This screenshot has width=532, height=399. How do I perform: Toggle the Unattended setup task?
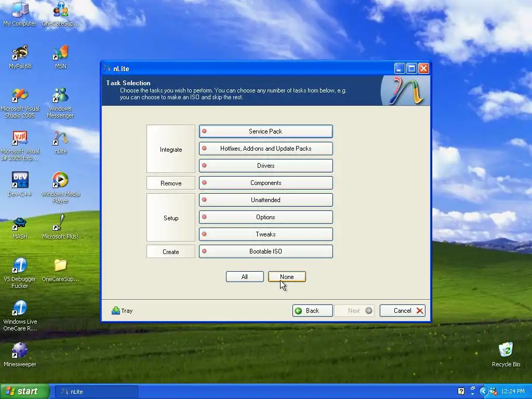[x=265, y=200]
